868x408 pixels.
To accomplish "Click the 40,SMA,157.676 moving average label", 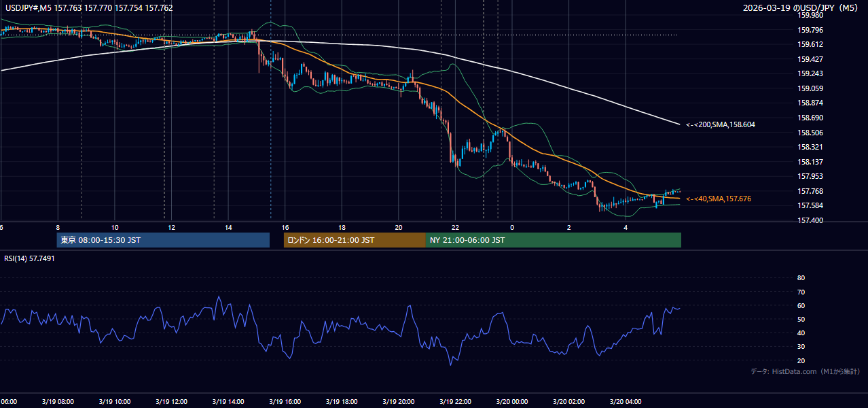I will (x=719, y=199).
